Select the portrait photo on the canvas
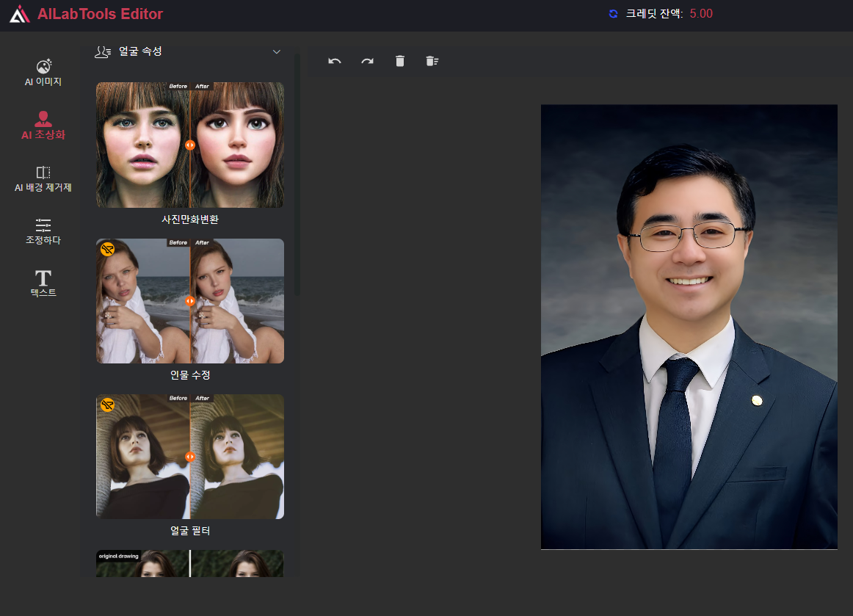 pos(689,327)
